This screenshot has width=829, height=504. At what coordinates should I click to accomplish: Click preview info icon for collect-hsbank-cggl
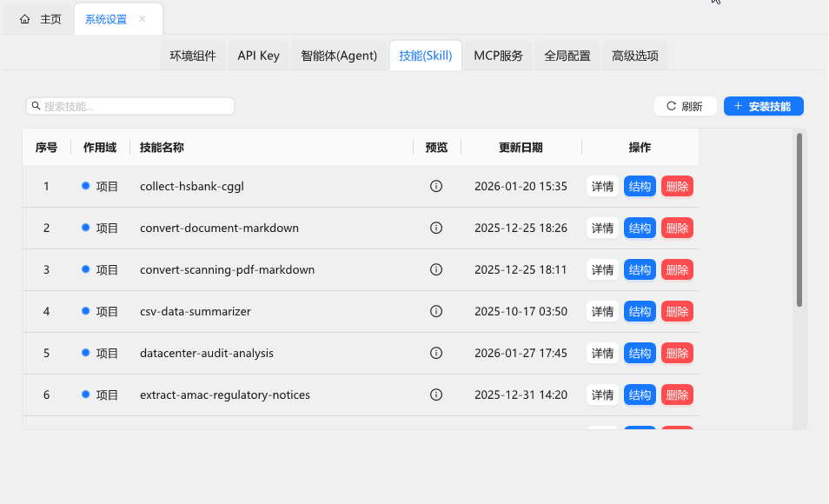pyautogui.click(x=436, y=186)
